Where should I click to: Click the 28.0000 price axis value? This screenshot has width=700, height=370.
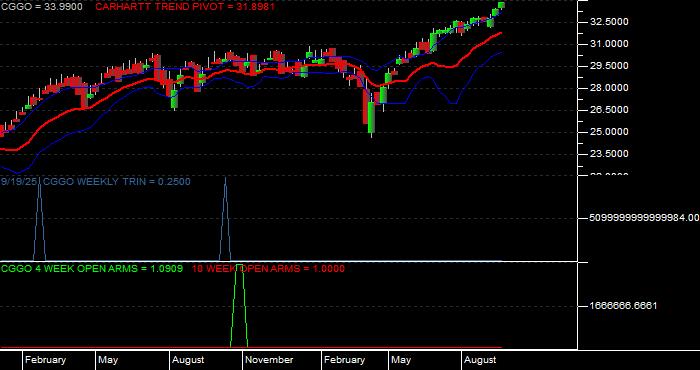pyautogui.click(x=609, y=88)
